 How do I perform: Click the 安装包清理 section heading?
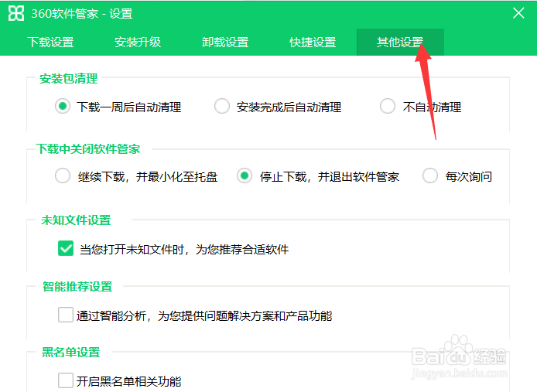pos(69,79)
